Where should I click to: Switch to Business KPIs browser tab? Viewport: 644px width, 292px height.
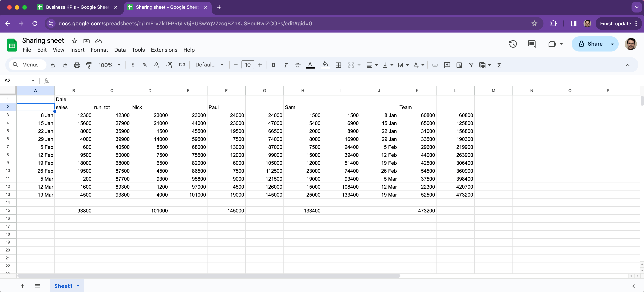tap(77, 7)
